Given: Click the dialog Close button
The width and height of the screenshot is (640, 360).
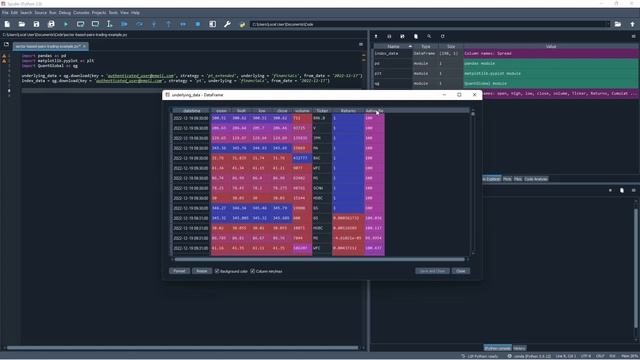Looking at the screenshot, I should 460,271.
